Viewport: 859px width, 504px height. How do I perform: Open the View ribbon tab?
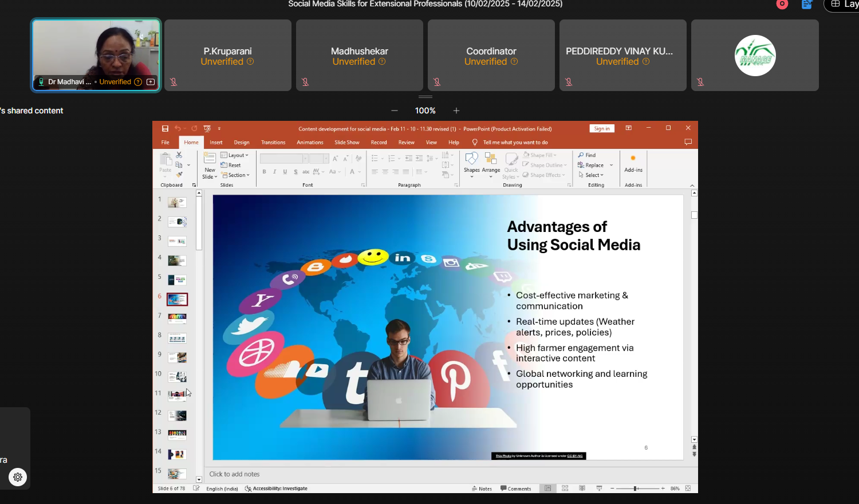431,142
